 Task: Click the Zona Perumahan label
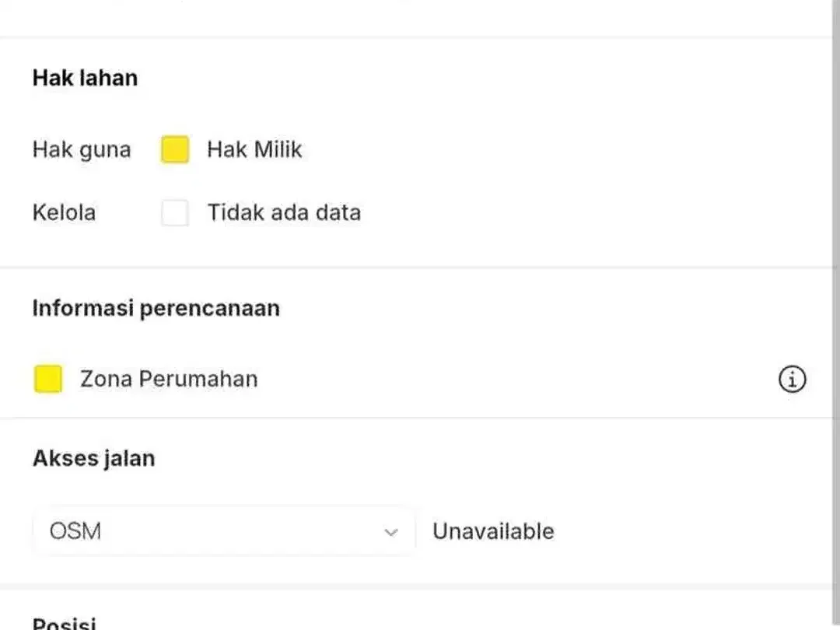pyautogui.click(x=169, y=380)
